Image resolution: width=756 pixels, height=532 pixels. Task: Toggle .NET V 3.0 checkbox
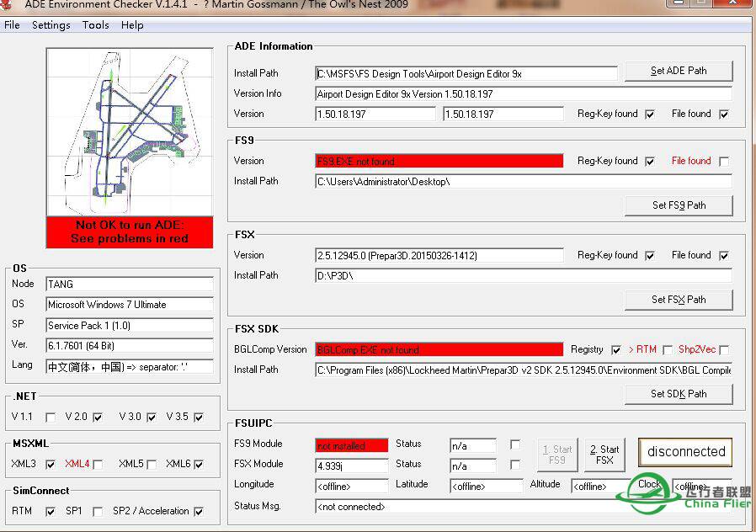[x=152, y=418]
